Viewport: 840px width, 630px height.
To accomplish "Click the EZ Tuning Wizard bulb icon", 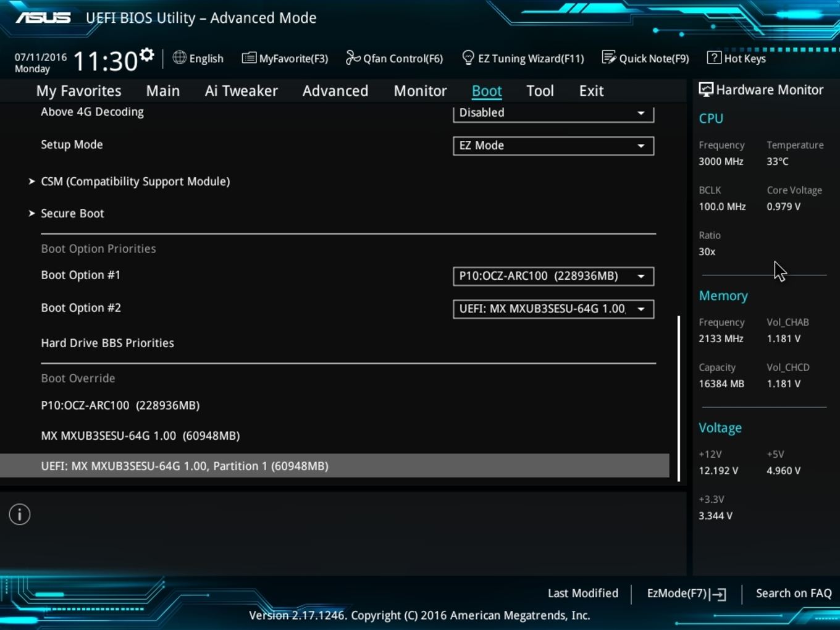I will point(468,57).
